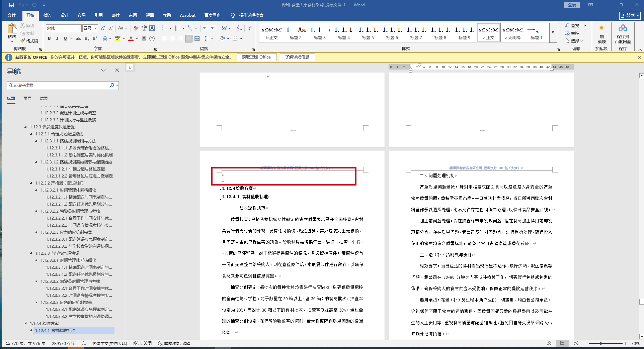
Task: Open the font size dropdown (四号)
Action: pyautogui.click(x=95, y=28)
